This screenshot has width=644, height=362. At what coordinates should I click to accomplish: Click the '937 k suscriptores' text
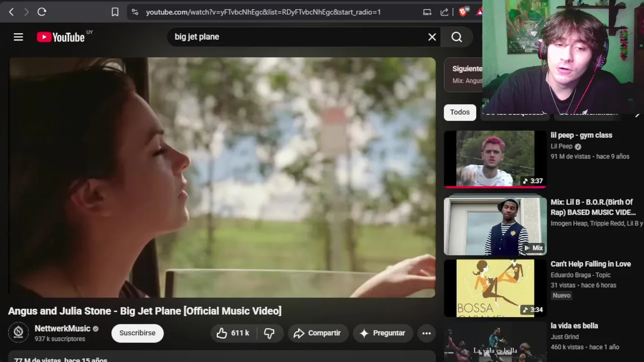[x=60, y=339]
